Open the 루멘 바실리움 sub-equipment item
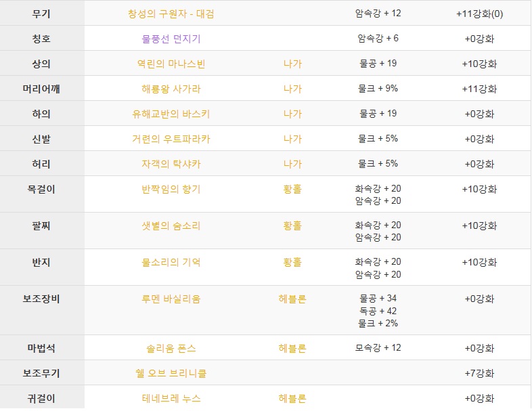The width and height of the screenshot is (532, 411). click(171, 299)
